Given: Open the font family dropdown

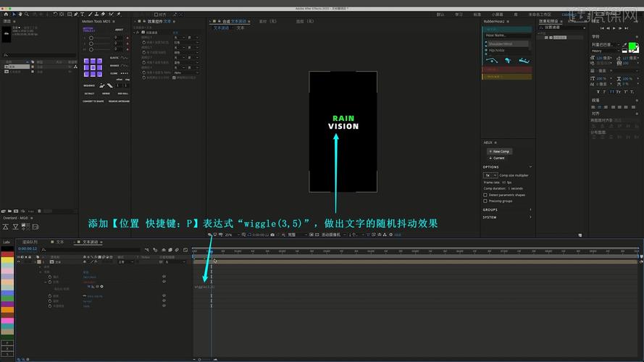Looking at the screenshot, I should point(606,45).
